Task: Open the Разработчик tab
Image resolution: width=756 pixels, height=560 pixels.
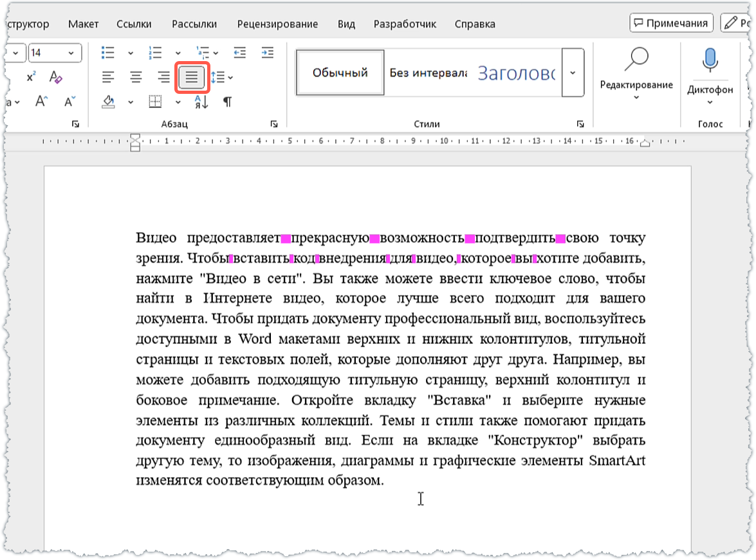Action: click(x=405, y=24)
